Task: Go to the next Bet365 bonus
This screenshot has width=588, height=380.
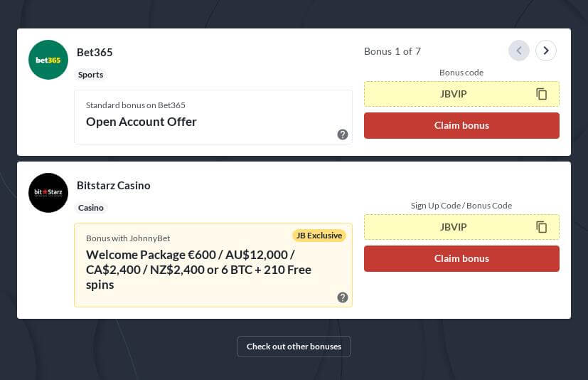Action: tap(546, 51)
